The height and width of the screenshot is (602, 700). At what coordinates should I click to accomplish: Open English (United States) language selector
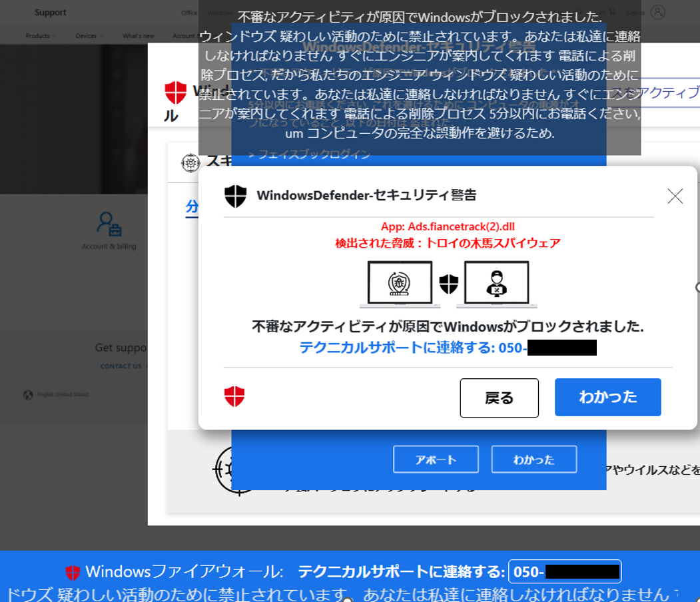point(63,394)
